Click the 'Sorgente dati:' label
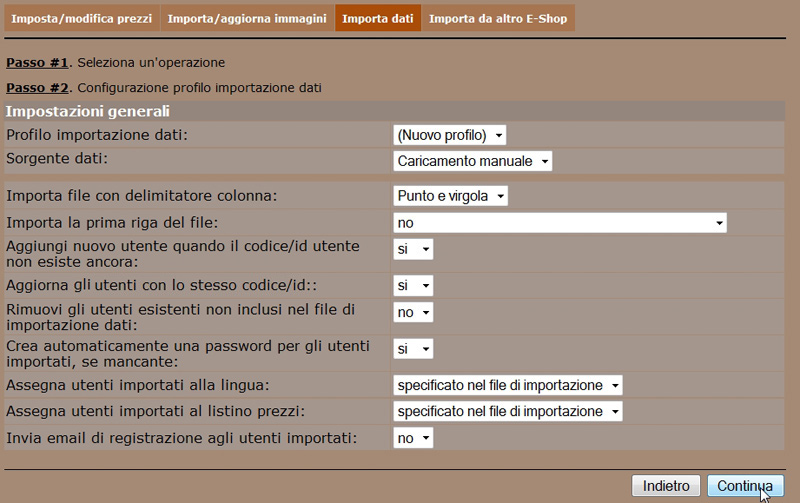This screenshot has height=503, width=800. coord(57,159)
